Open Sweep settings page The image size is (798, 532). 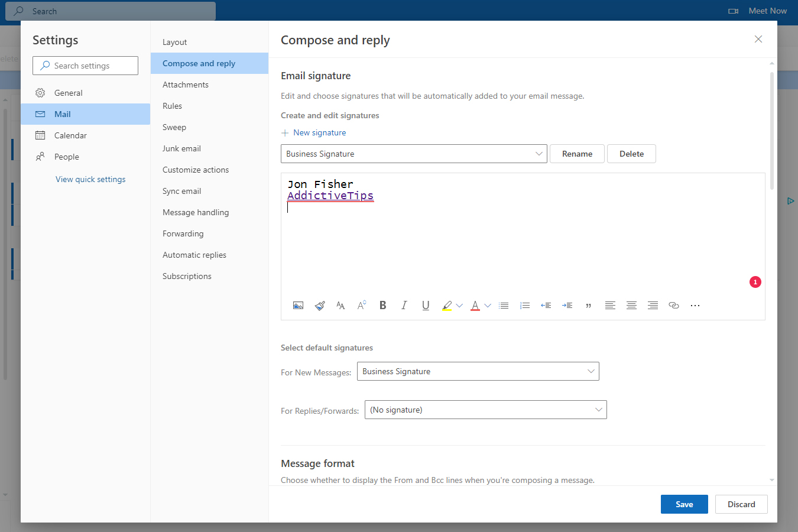click(x=209, y=127)
